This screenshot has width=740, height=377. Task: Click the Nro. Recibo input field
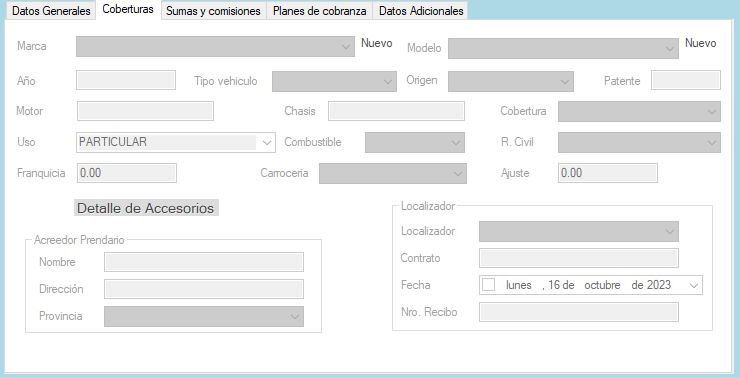(x=579, y=312)
